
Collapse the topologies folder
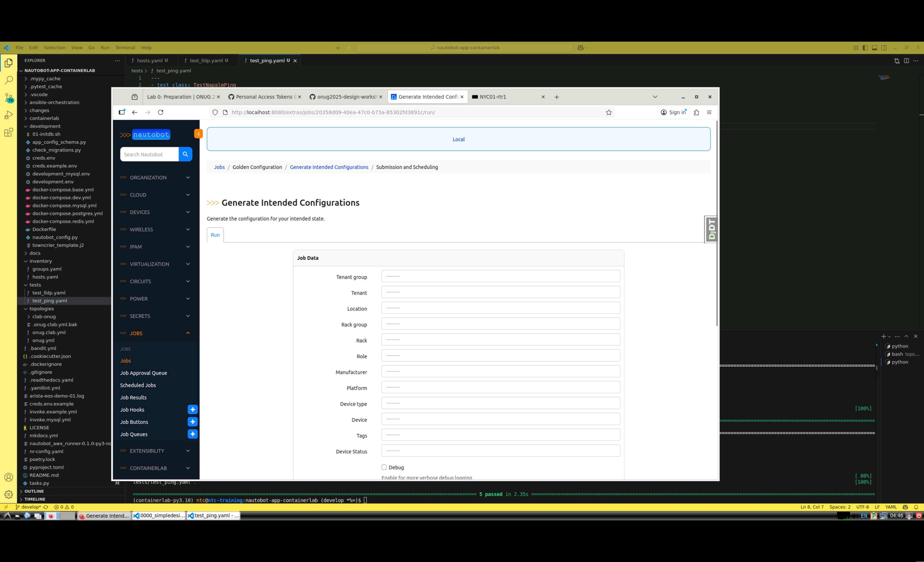coord(41,309)
